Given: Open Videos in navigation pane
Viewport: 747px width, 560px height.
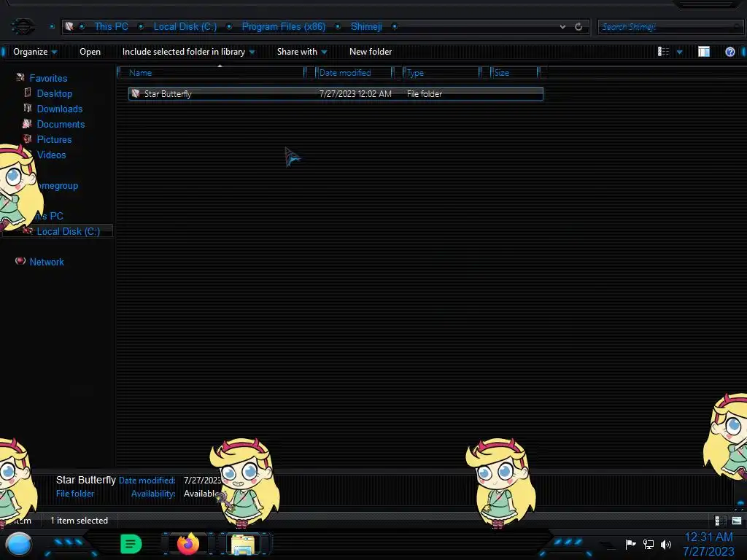Looking at the screenshot, I should 51,155.
